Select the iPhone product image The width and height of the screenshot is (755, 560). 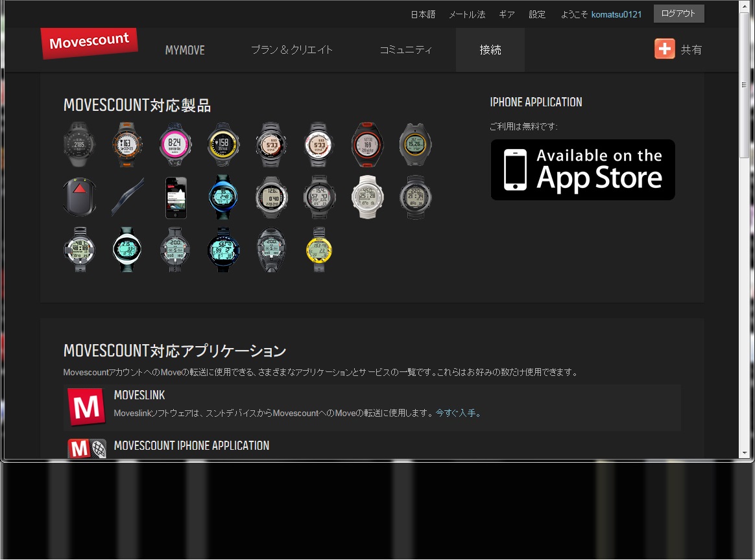coord(176,198)
